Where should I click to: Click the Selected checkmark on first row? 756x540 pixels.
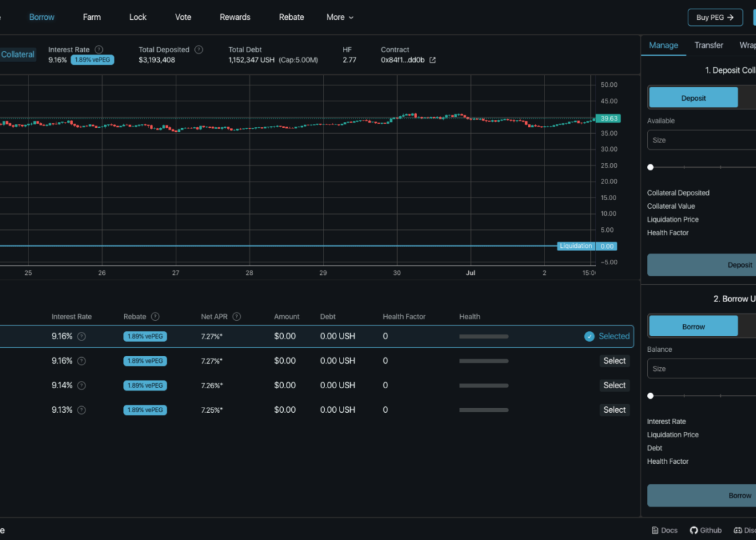(589, 337)
